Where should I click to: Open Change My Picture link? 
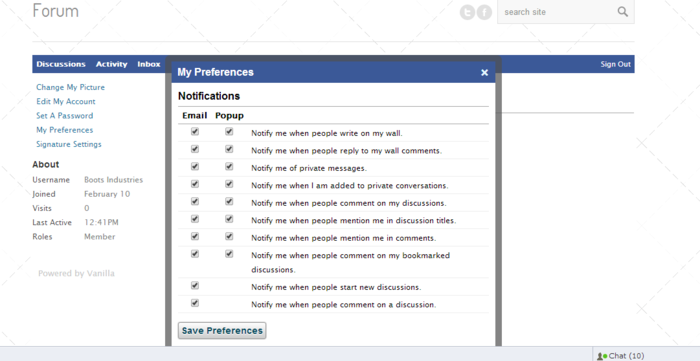coord(71,87)
